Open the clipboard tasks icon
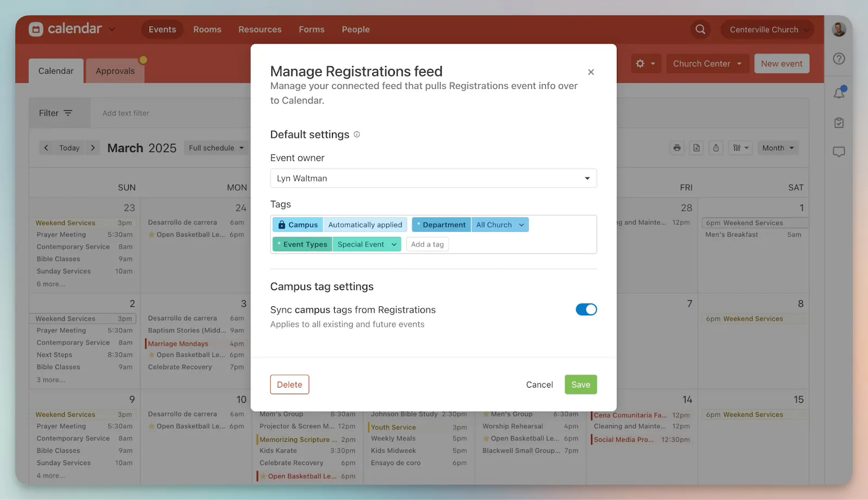 coord(839,123)
